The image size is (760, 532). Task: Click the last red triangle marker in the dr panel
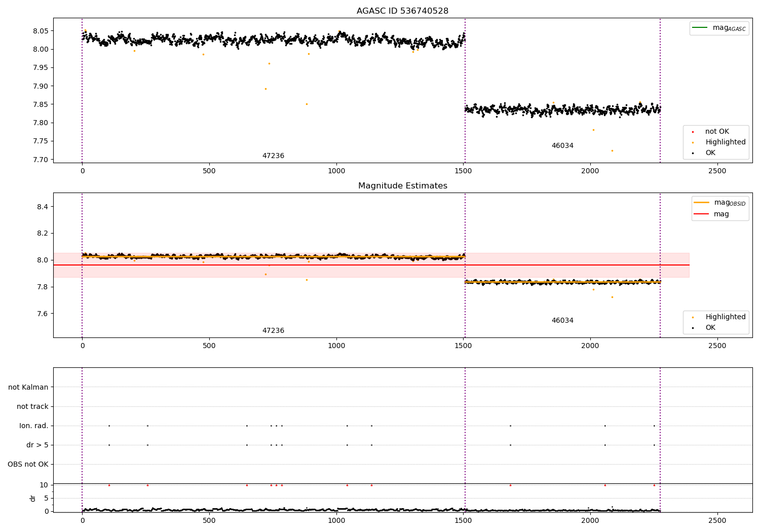[654, 485]
